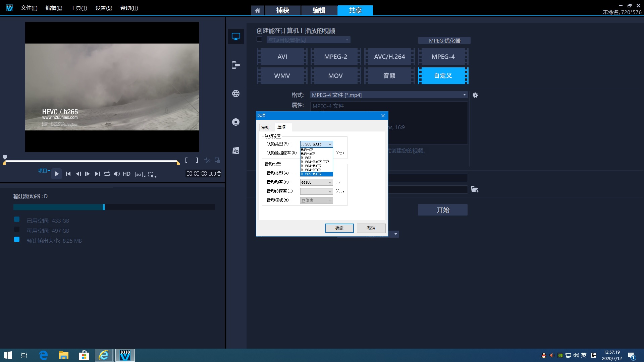644x362 pixels.
Task: Click the enlarge preview window icon
Action: [x=217, y=160]
